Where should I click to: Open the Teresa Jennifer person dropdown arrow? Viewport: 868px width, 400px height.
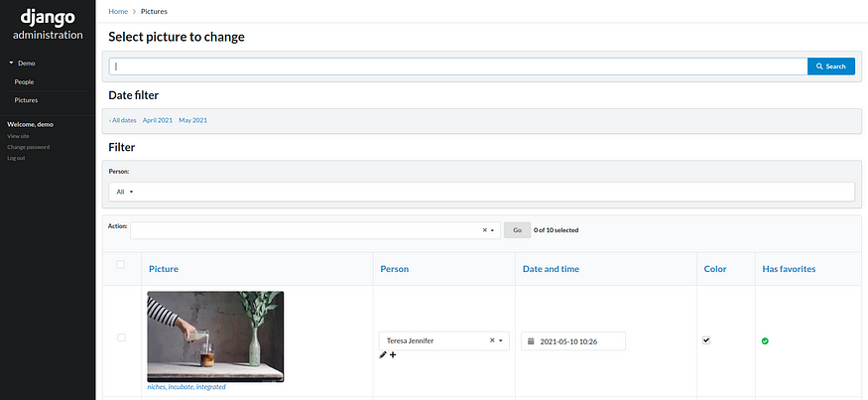click(x=500, y=340)
